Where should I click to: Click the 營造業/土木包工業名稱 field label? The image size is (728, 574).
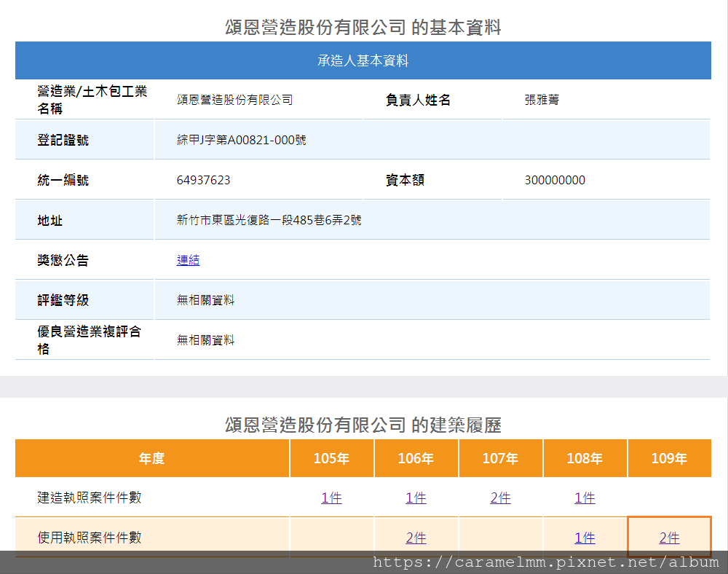(92, 100)
